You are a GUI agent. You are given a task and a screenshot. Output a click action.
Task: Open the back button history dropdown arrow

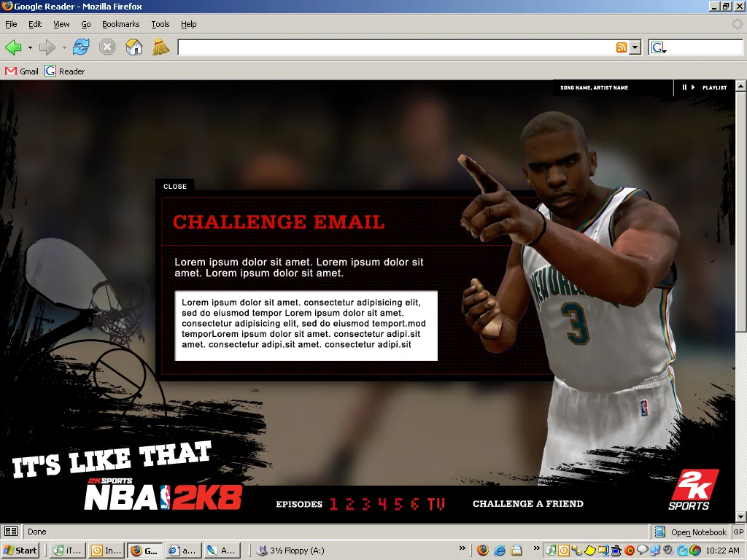[29, 47]
